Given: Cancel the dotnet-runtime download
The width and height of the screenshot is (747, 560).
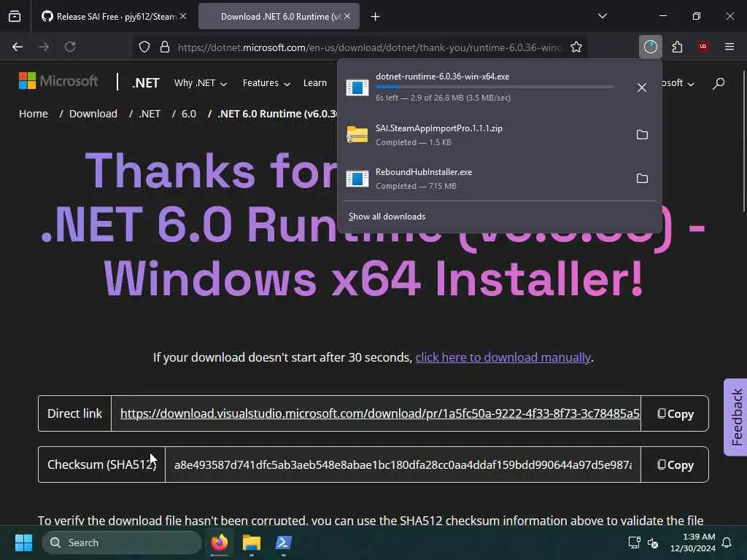Looking at the screenshot, I should [642, 87].
